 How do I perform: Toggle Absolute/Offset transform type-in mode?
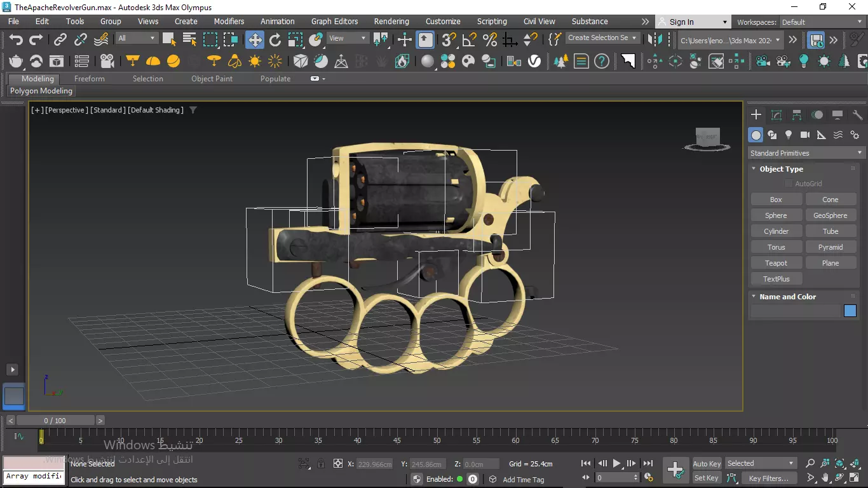click(338, 464)
